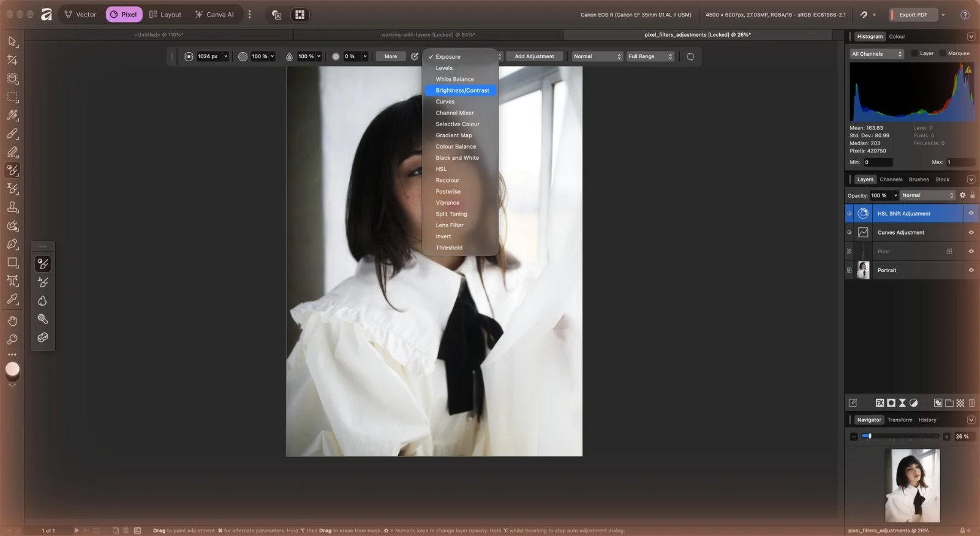This screenshot has width=980, height=536.
Task: Add a mask layer icon
Action: (x=891, y=403)
